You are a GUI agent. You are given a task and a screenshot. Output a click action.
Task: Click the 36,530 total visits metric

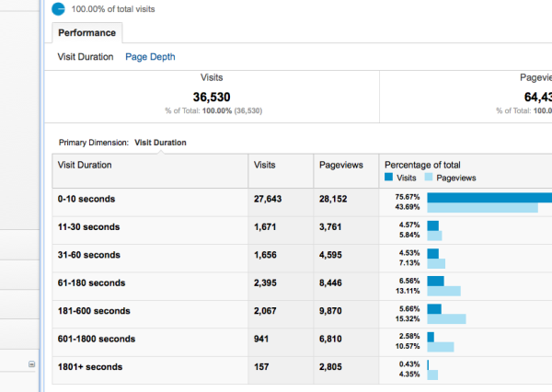212,97
